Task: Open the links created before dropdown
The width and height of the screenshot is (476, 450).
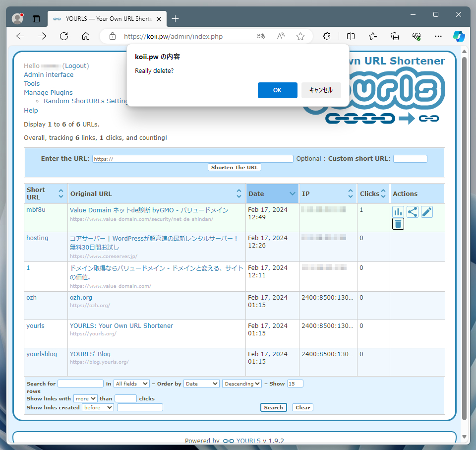Action: pyautogui.click(x=98, y=407)
